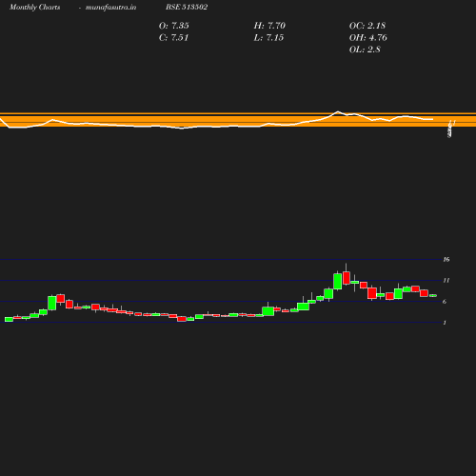Click the first green candle at chart start
The image size is (476, 476).
[9, 319]
